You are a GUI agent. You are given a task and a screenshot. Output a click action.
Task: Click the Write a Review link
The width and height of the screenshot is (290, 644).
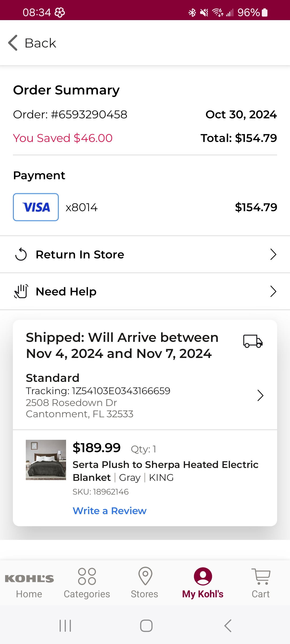click(x=110, y=511)
